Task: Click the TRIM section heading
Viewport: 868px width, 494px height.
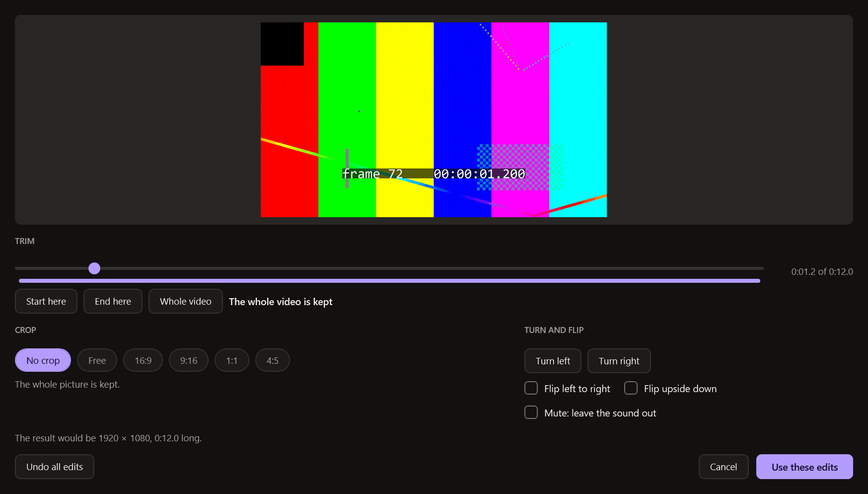Action: (25, 241)
